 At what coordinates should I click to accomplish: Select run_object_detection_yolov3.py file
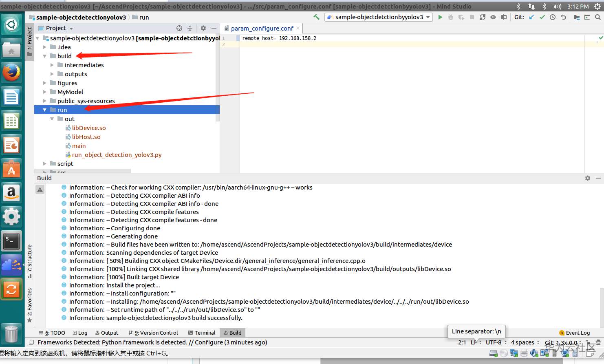117,155
